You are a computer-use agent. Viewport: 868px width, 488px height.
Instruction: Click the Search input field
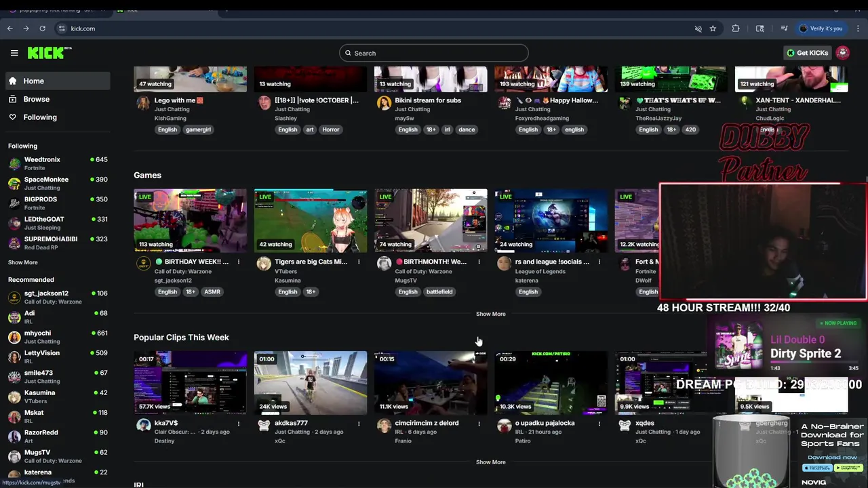click(434, 53)
